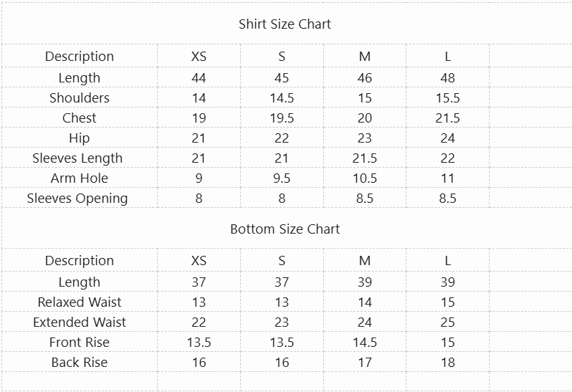Click the Shoulders row label
Viewport: 572px width, 392px height.
pyautogui.click(x=80, y=98)
